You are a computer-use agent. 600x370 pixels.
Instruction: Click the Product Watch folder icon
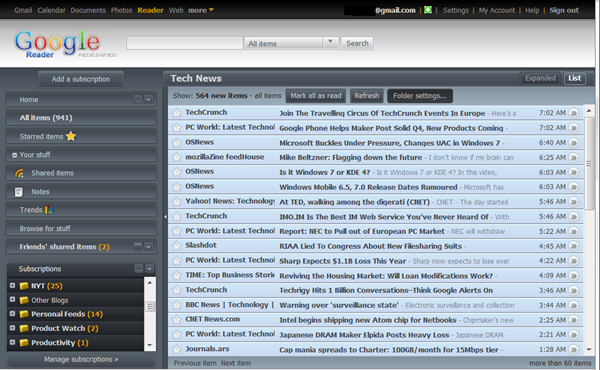point(24,328)
